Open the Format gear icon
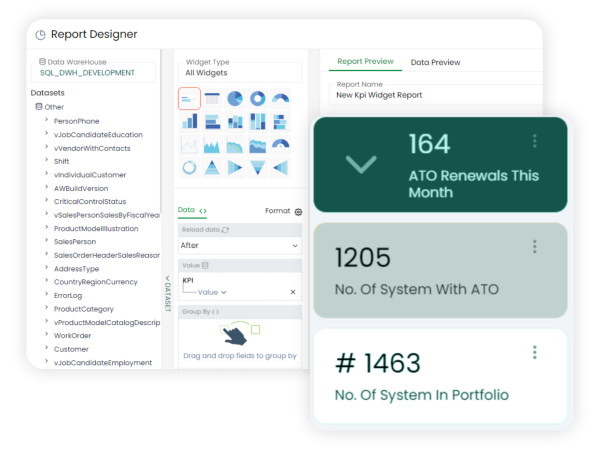 point(298,212)
